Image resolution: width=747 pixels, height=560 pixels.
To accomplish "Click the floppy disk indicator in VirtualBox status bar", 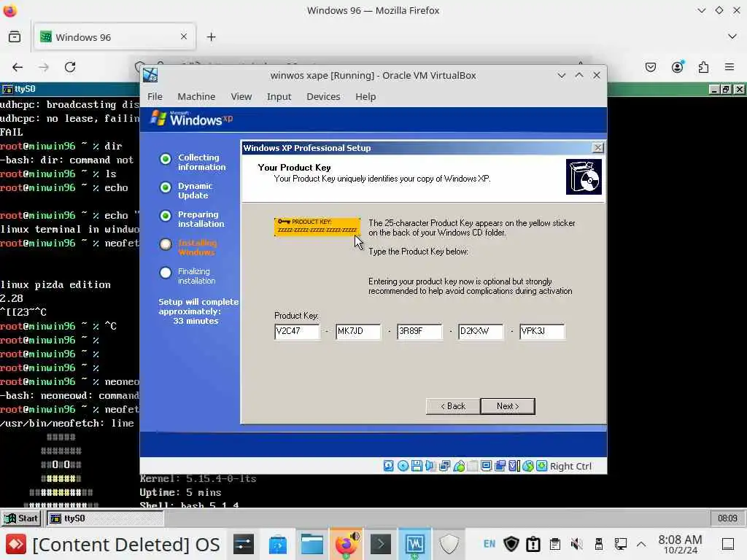I will 417,466.
